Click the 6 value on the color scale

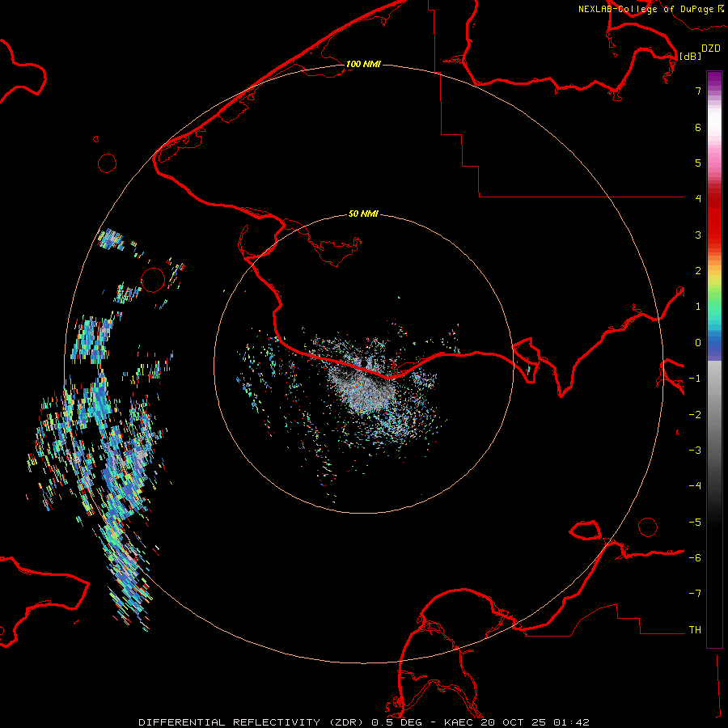(698, 127)
